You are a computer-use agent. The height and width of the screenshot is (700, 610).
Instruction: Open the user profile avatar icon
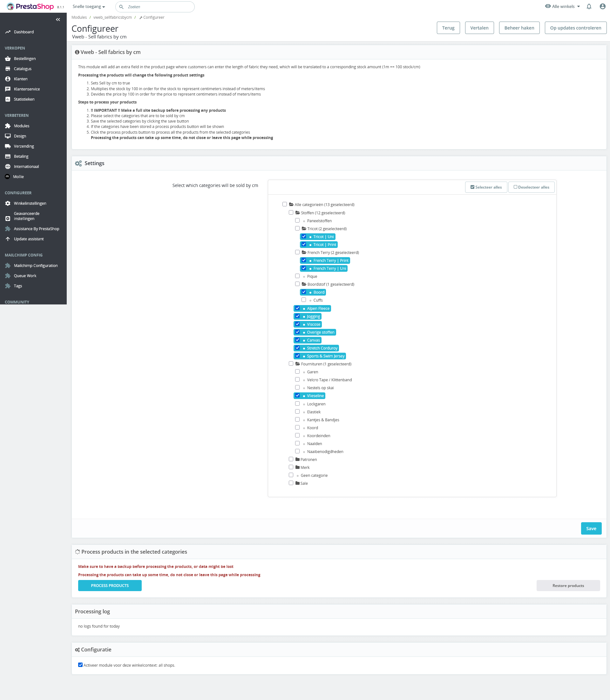pyautogui.click(x=602, y=6)
